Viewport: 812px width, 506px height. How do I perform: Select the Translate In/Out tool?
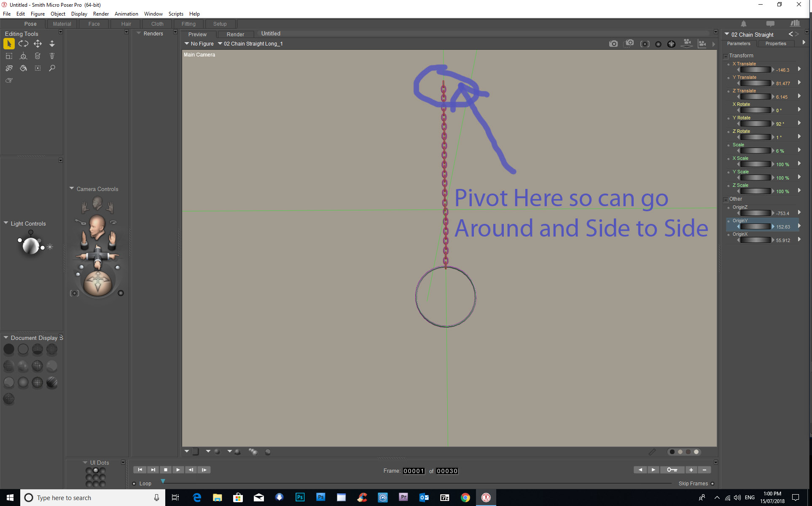[52, 43]
